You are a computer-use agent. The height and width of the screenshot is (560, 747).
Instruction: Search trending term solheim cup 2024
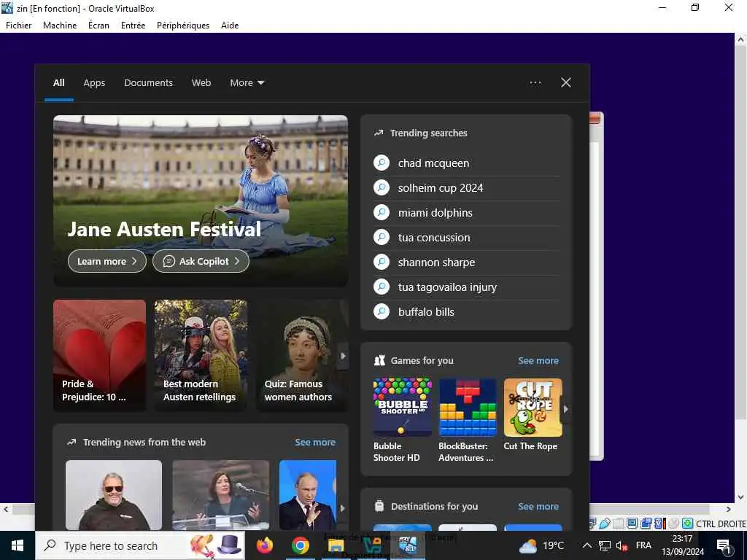[x=441, y=188]
